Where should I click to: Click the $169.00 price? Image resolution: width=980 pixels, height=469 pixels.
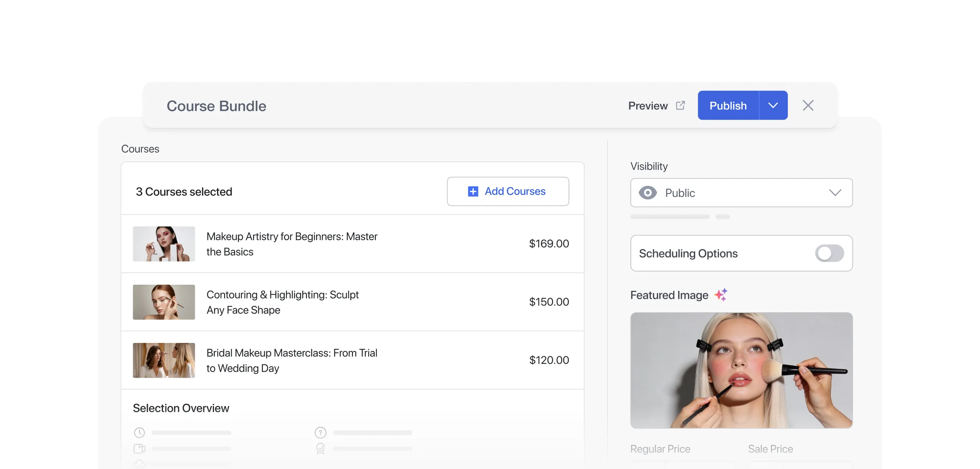coord(549,244)
